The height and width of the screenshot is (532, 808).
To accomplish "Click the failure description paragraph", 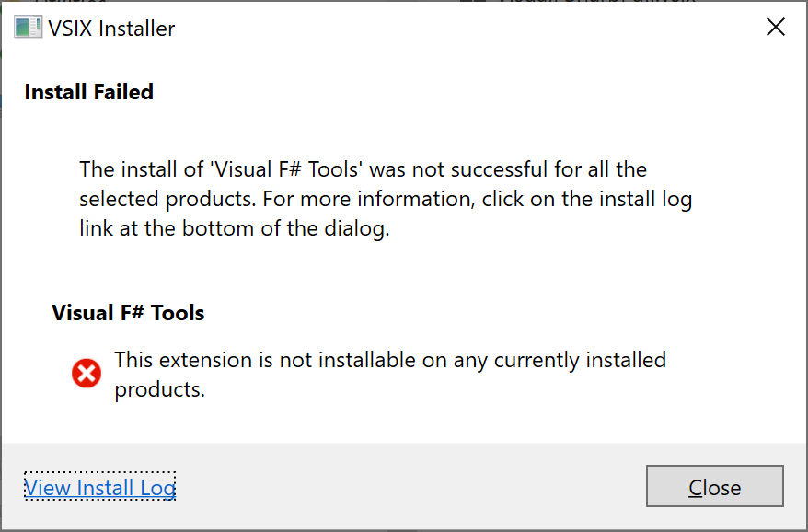I will point(387,198).
